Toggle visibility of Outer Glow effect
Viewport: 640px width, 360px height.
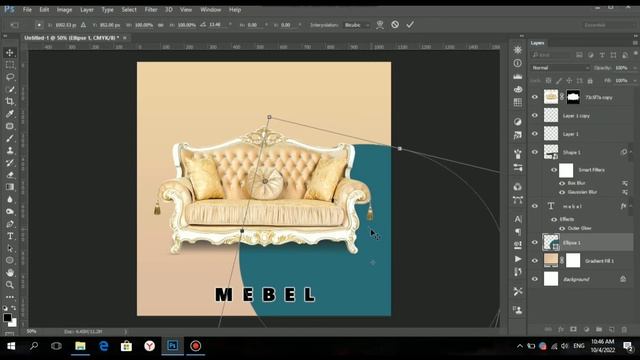point(562,228)
